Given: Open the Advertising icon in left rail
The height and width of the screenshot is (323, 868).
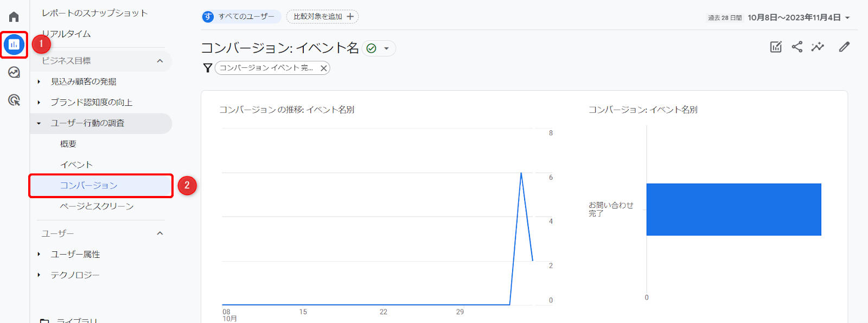Looking at the screenshot, I should point(14,100).
